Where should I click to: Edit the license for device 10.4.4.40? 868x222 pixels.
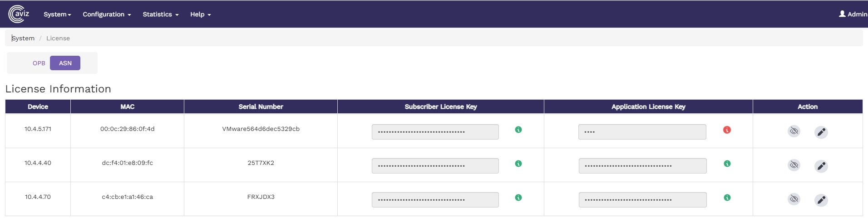click(x=821, y=166)
